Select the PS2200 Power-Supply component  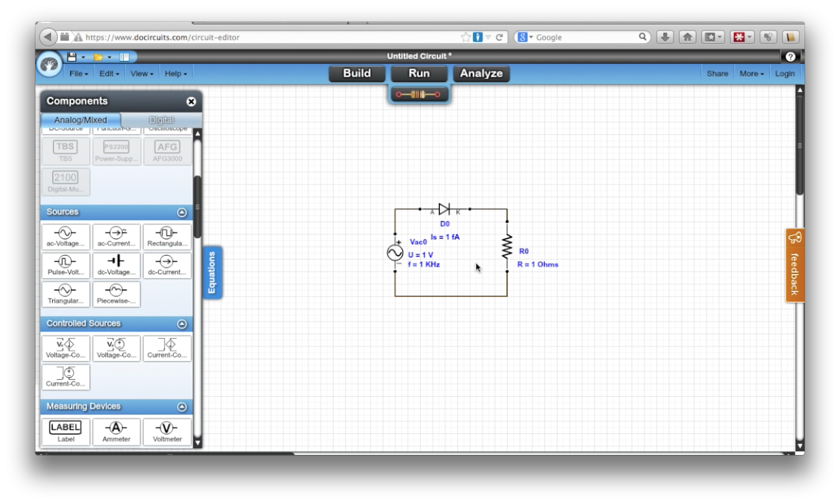(117, 151)
